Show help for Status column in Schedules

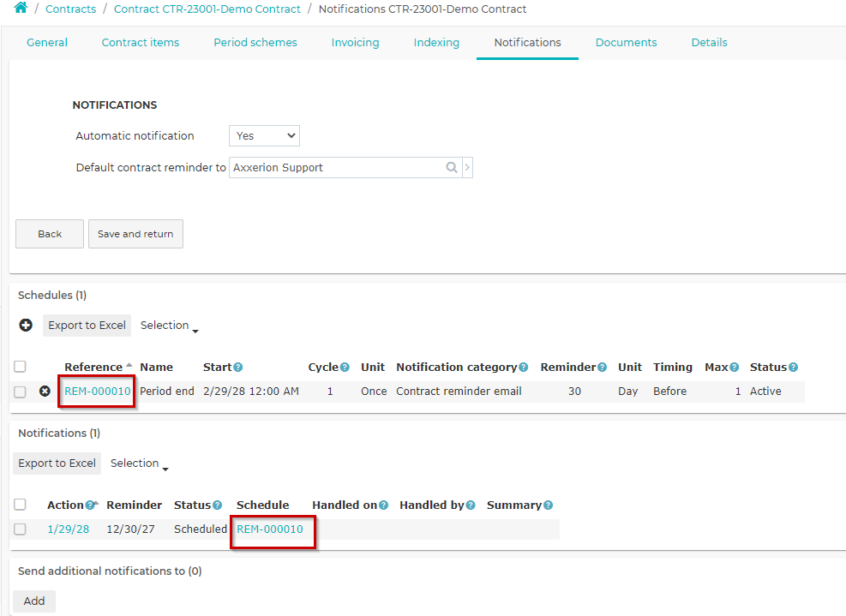point(793,368)
